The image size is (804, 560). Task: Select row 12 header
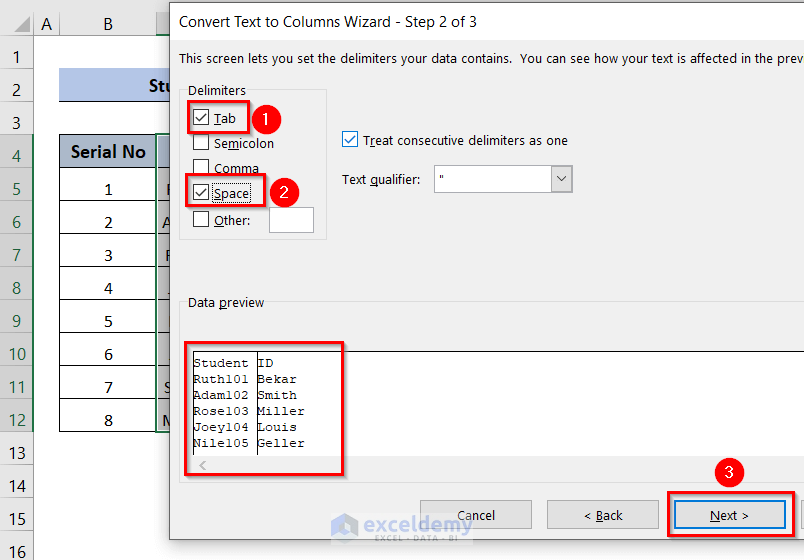(17, 420)
